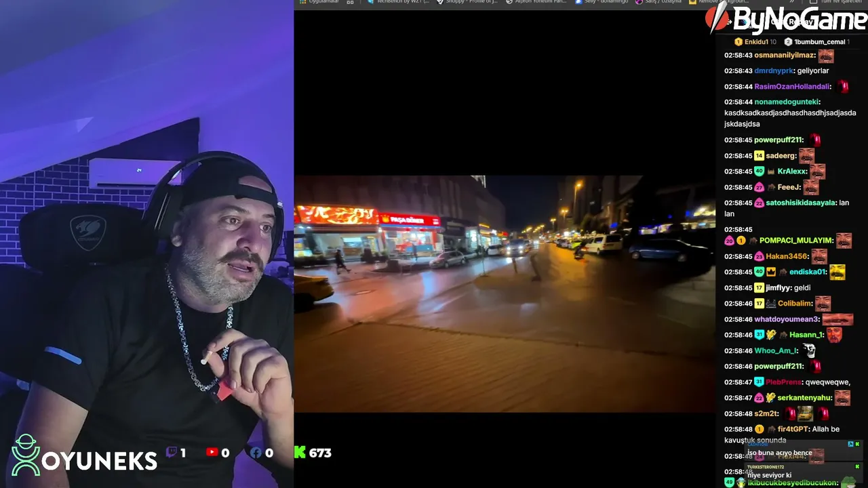Open the Apps grid in bookmarks bar
This screenshot has width=868, height=488.
click(303, 2)
